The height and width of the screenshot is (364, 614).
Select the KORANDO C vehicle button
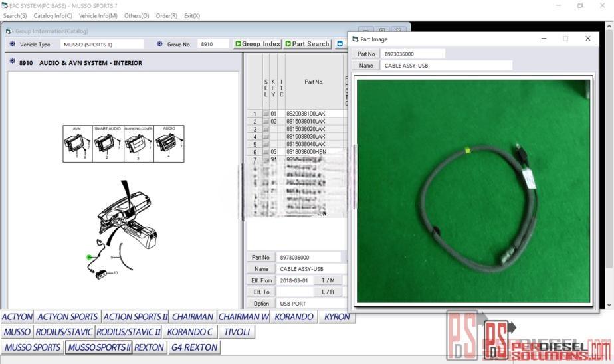pyautogui.click(x=190, y=332)
